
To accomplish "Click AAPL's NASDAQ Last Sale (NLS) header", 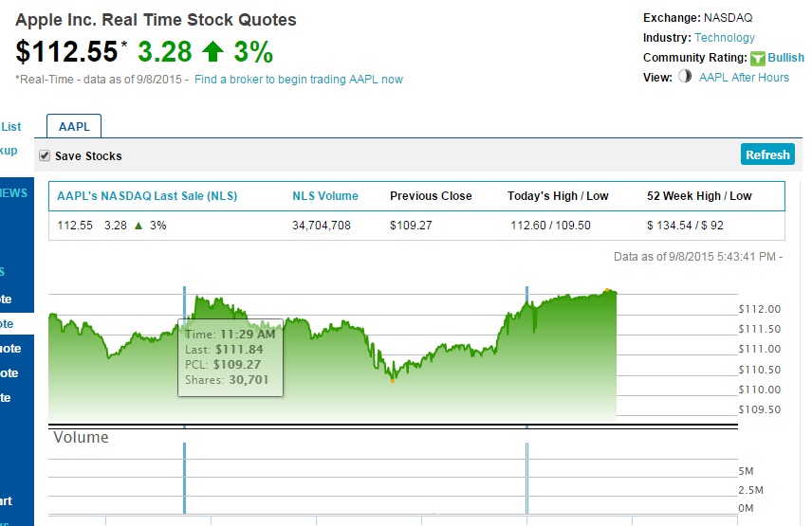I will 147,196.
